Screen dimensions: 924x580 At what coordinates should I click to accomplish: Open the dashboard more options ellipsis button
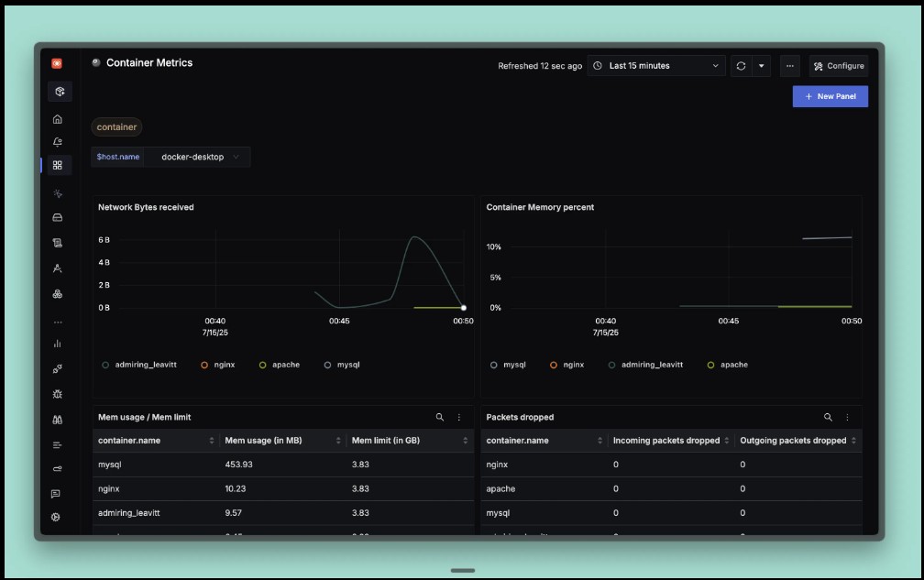pyautogui.click(x=789, y=66)
